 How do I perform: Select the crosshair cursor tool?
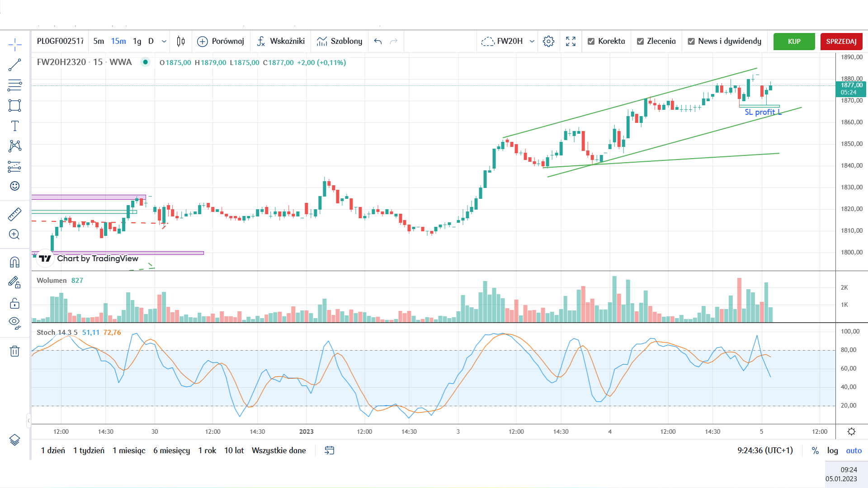pyautogui.click(x=14, y=45)
